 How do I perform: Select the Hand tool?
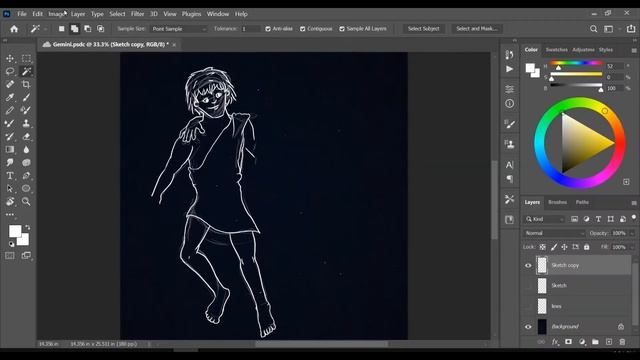click(x=10, y=202)
